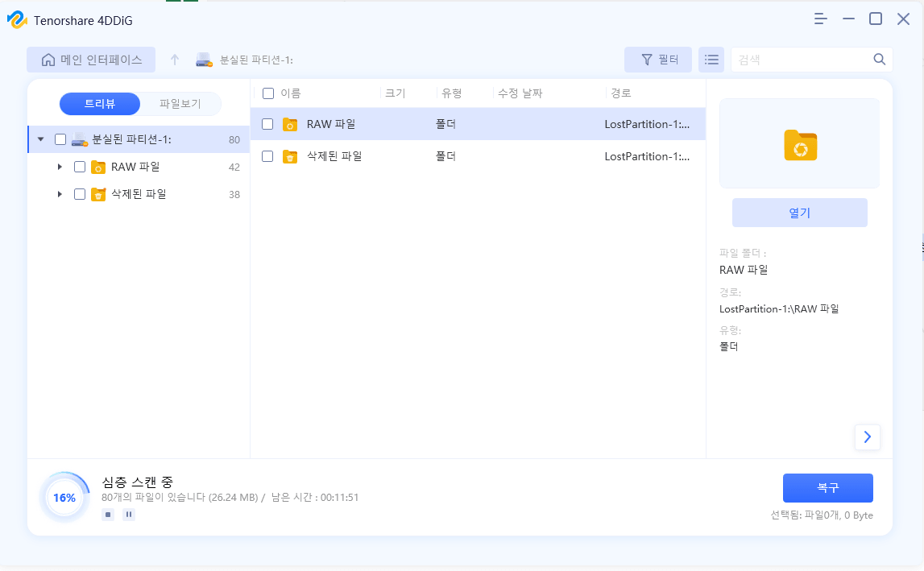Click the 복구 recover button
The image size is (924, 571).
tap(828, 488)
